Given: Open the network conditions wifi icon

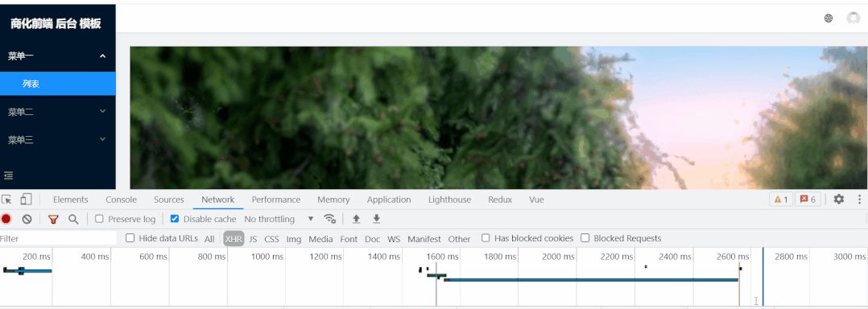Looking at the screenshot, I should pyautogui.click(x=330, y=219).
